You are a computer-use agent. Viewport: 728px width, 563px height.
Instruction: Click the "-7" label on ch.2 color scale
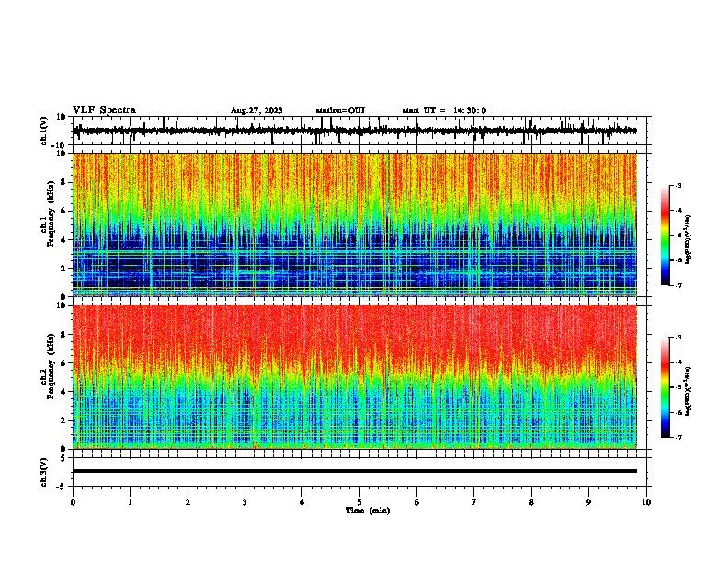tap(677, 438)
